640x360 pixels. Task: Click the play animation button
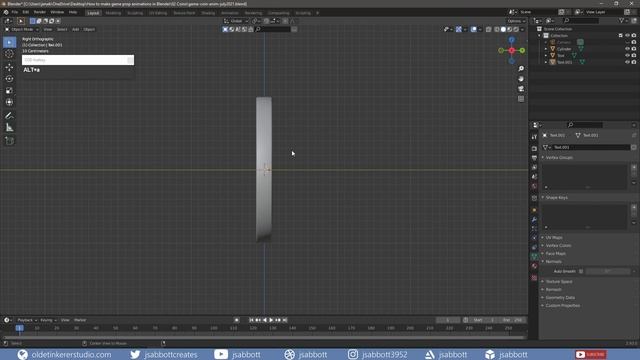[x=271, y=320]
